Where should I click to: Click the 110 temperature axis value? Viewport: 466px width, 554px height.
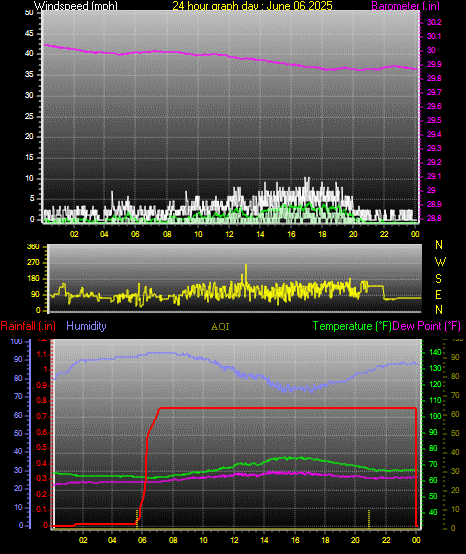point(435,400)
